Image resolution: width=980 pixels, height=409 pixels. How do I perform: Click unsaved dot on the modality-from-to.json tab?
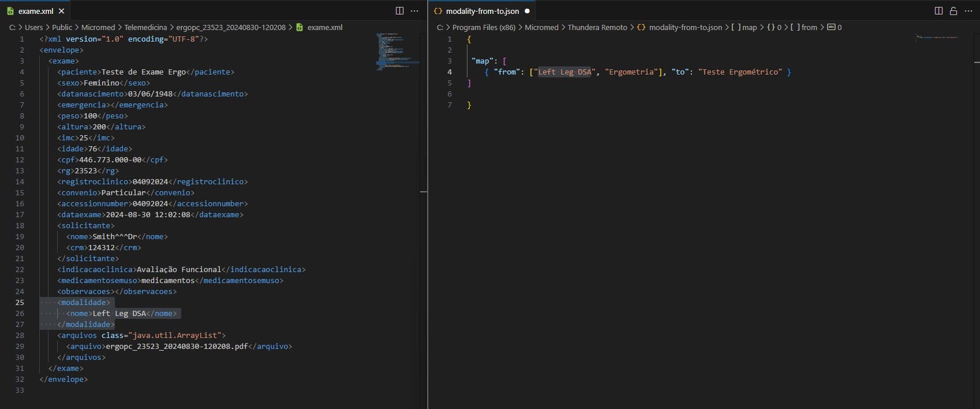click(x=527, y=11)
